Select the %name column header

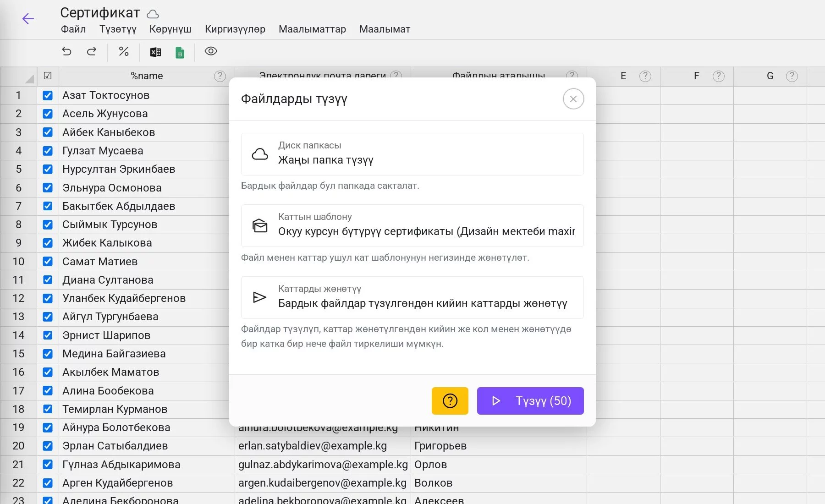pos(147,76)
